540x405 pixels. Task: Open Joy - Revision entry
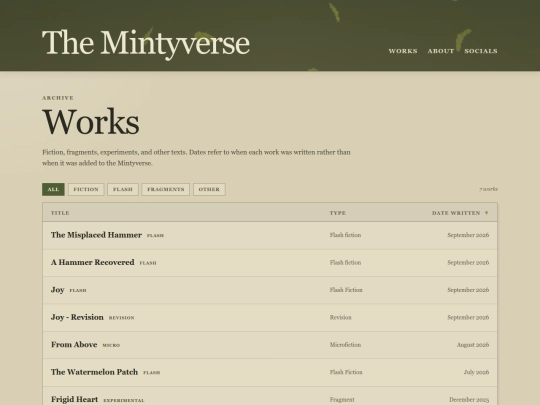[77, 317]
